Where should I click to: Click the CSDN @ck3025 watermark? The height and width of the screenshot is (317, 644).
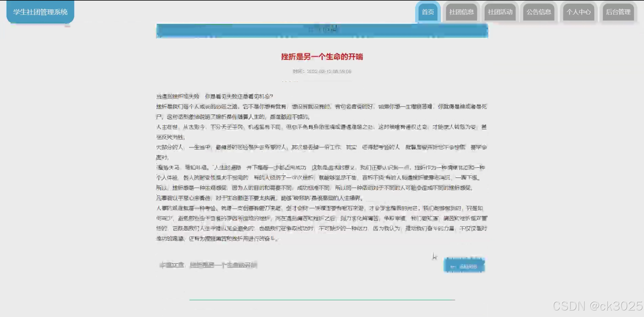pyautogui.click(x=597, y=306)
